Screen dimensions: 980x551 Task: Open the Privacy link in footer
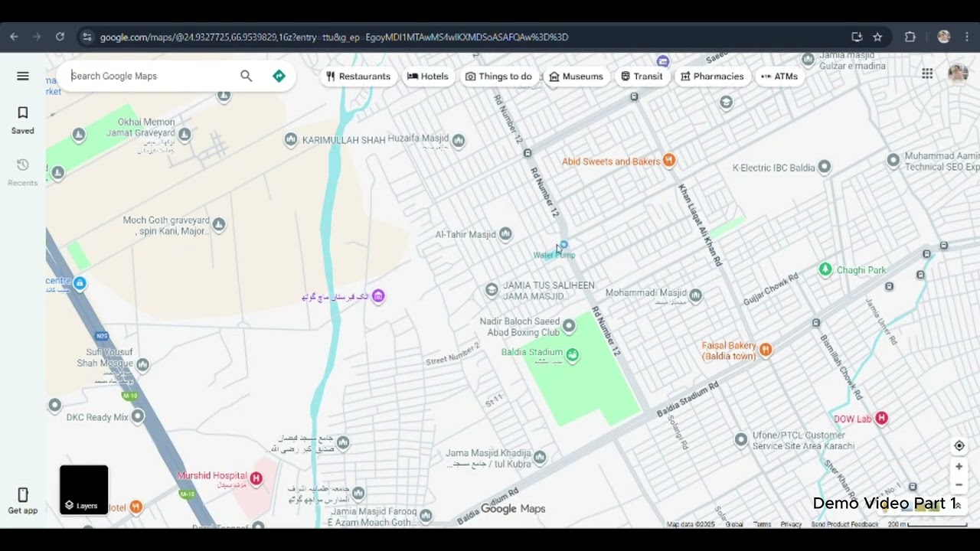coord(791,524)
